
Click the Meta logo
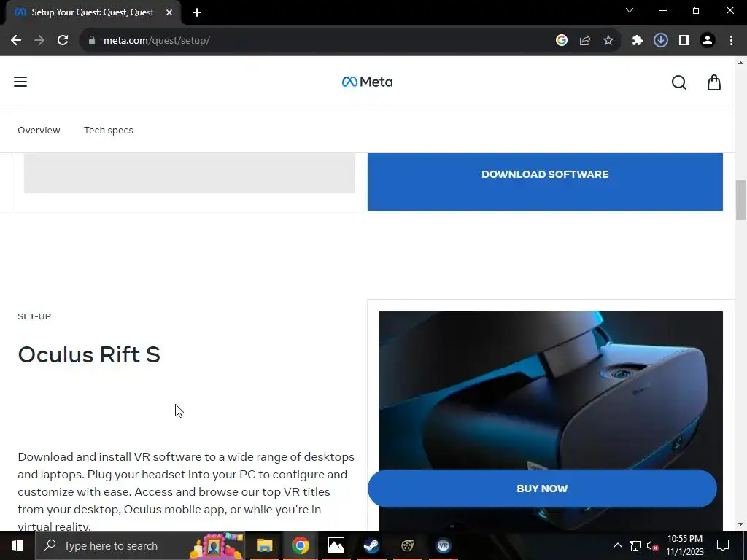pyautogui.click(x=368, y=82)
